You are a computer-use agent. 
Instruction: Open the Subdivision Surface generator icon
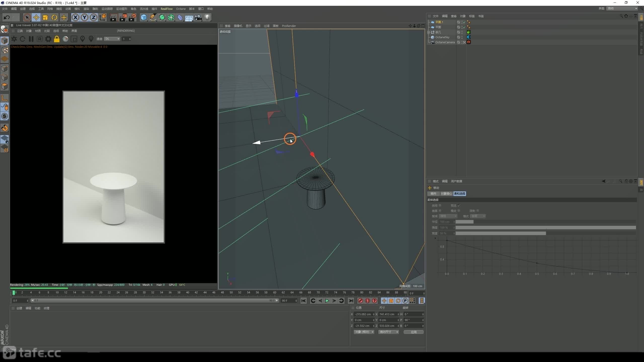[162, 17]
